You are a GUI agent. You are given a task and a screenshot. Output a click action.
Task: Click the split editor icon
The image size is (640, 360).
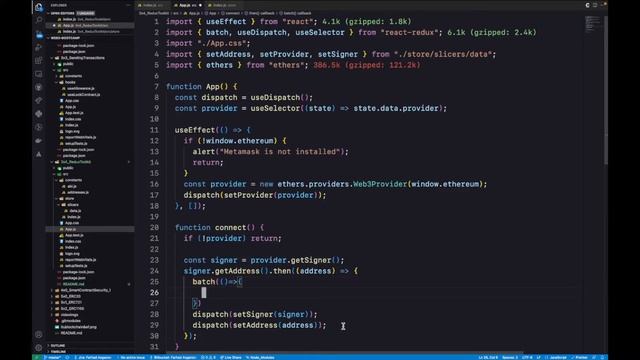point(595,5)
